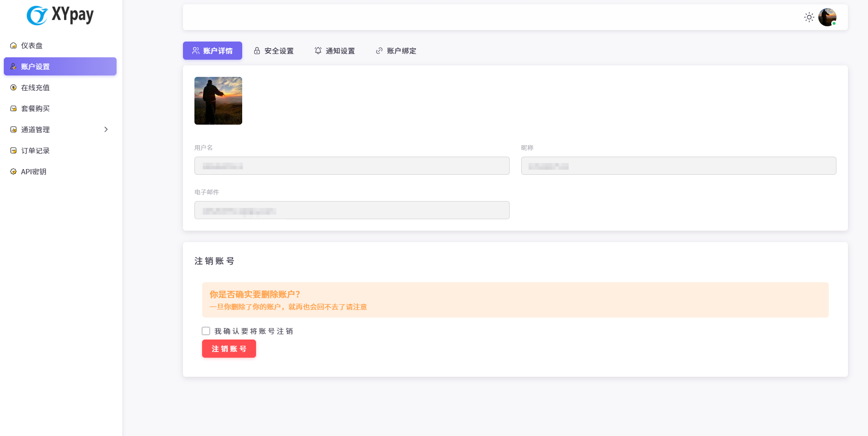Click the 在线充值 coin icon
The width and height of the screenshot is (868, 436).
point(13,87)
